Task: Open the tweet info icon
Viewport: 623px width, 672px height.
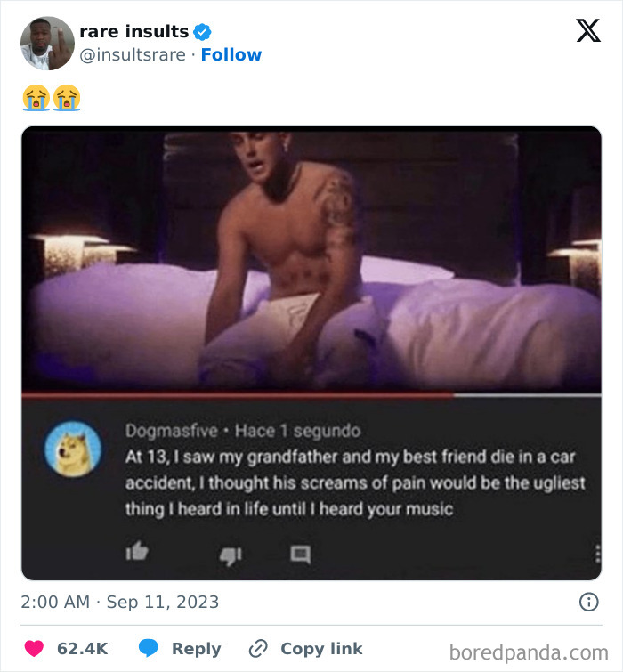Action: [588, 603]
